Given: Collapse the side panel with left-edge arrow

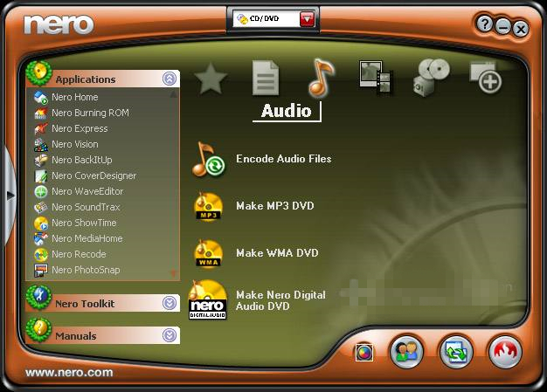Looking at the screenshot, I should [x=10, y=196].
